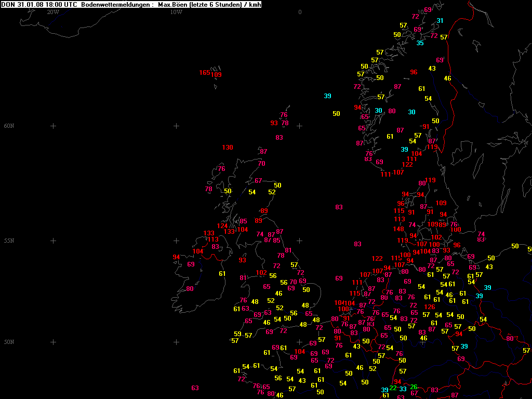Click the yellow 59 value in southwest England
This screenshot has width=532, height=399.
(x=237, y=334)
